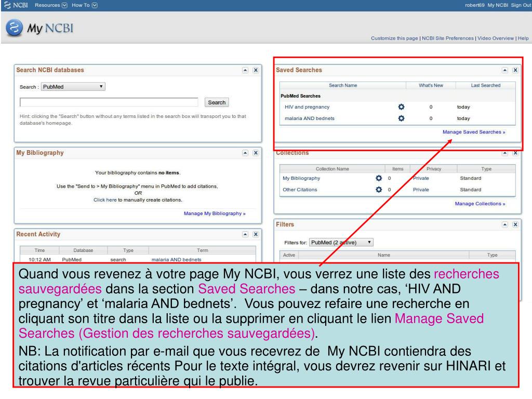
Task: Click the 10:12 AM time cell
Action: [x=39, y=260]
